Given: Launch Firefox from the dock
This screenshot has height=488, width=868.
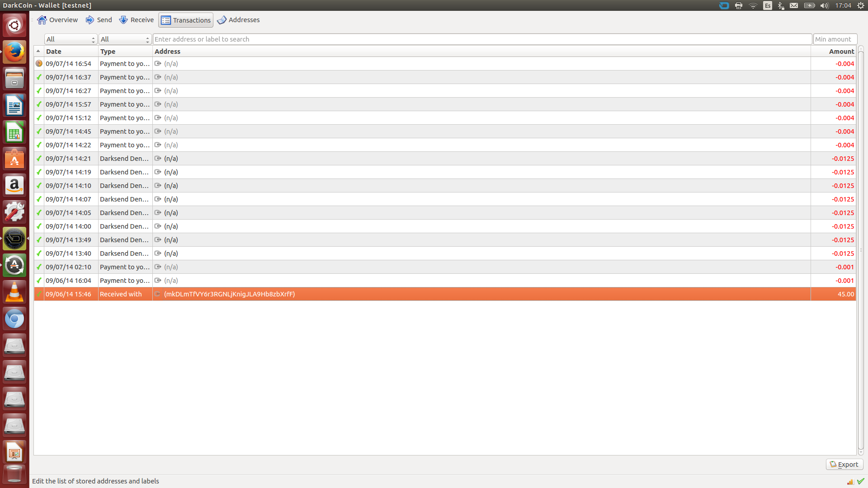Looking at the screenshot, I should point(14,52).
